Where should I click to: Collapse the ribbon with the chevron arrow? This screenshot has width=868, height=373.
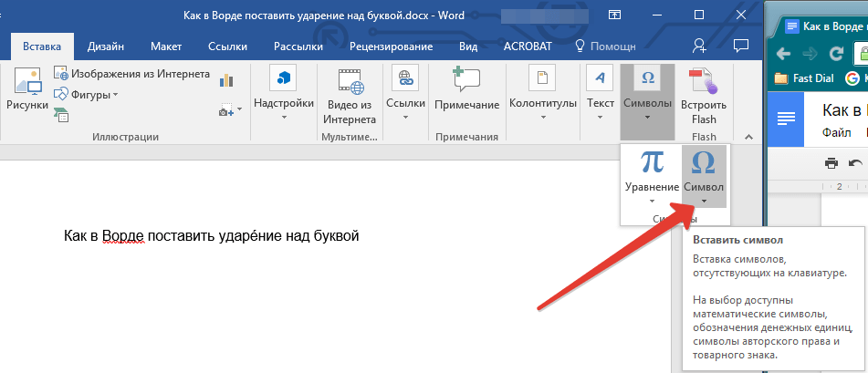coord(749,137)
